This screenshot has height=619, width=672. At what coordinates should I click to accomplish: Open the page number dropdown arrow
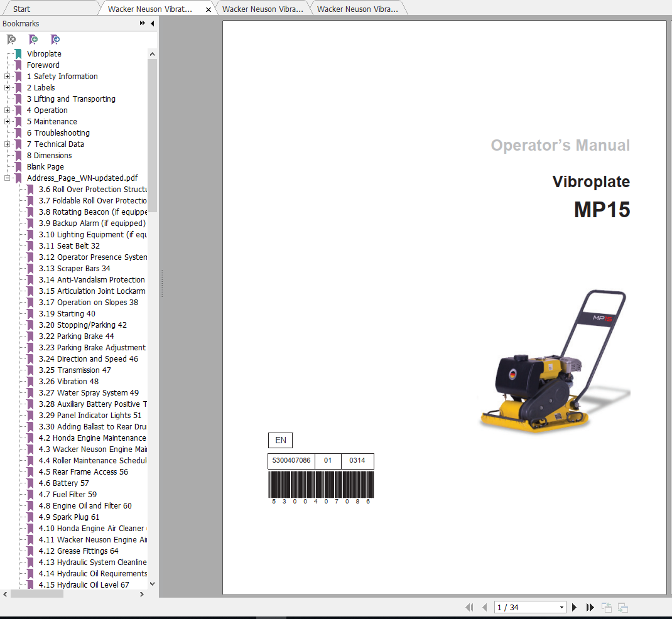point(561,608)
